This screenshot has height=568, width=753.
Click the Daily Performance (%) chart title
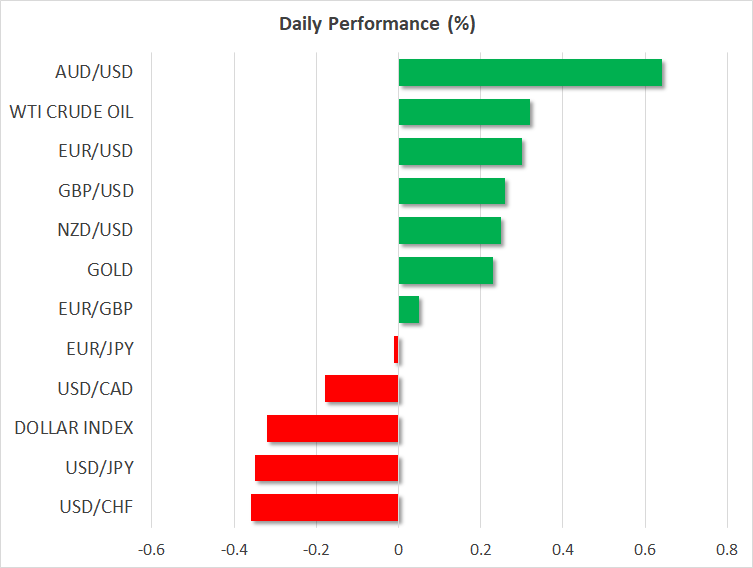tap(377, 25)
